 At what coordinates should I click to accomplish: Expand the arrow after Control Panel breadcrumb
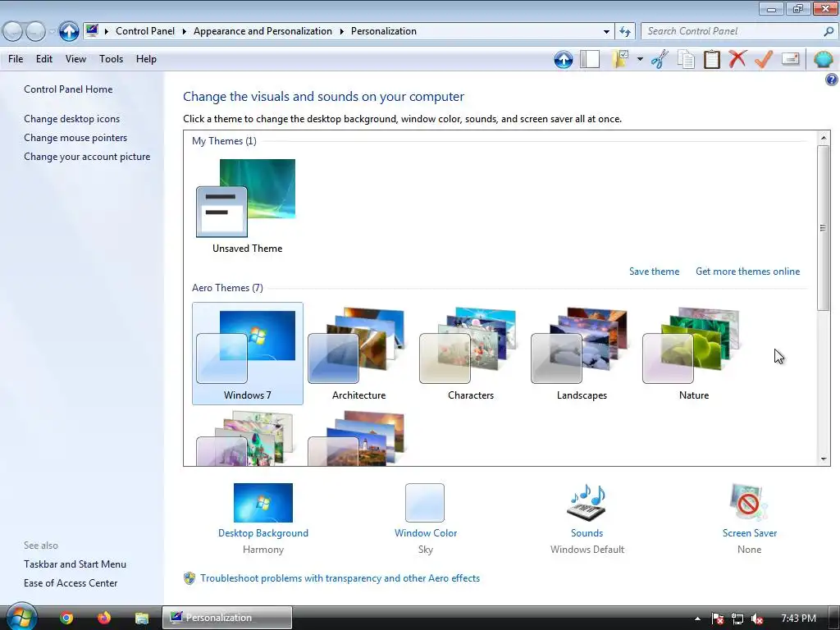coord(184,31)
